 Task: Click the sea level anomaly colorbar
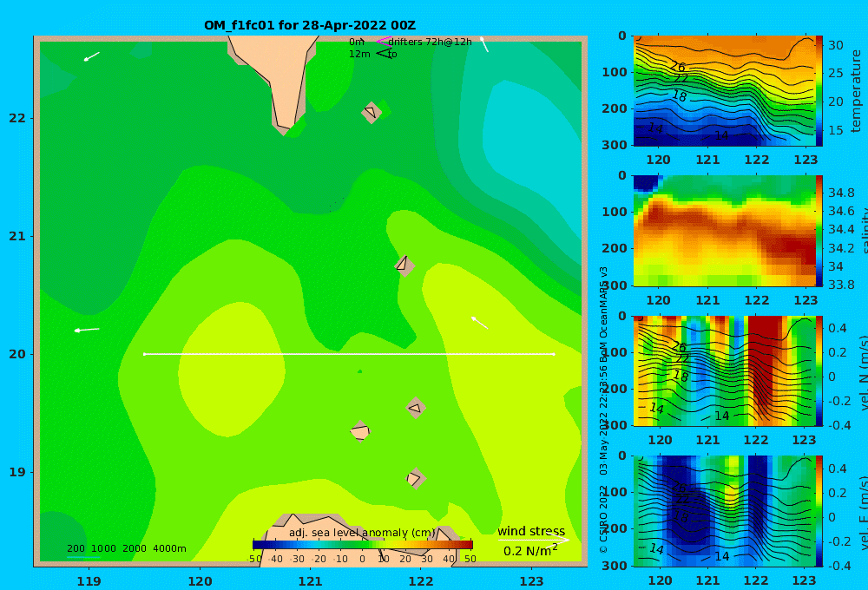point(363,545)
